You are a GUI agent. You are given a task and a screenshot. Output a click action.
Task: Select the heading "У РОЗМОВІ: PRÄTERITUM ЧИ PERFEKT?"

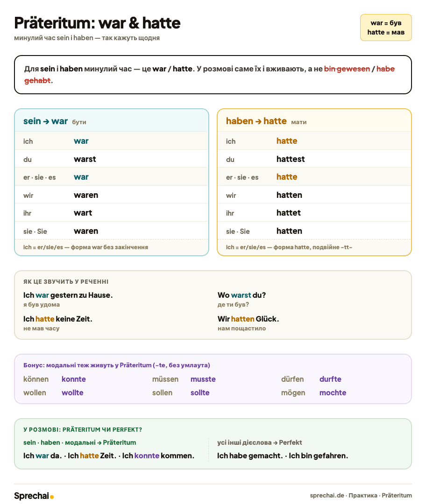[83, 430]
